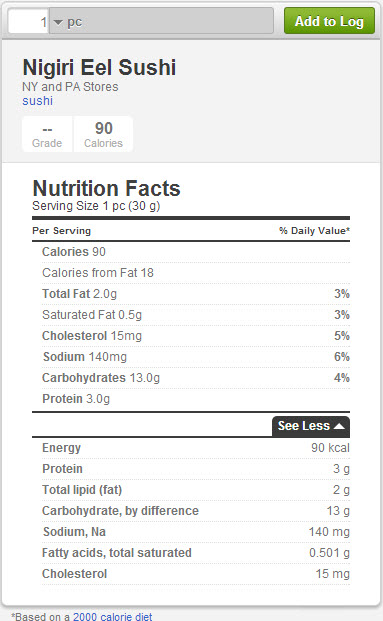Click the 90 Calories summary box
The height and width of the screenshot is (621, 383).
(x=103, y=134)
